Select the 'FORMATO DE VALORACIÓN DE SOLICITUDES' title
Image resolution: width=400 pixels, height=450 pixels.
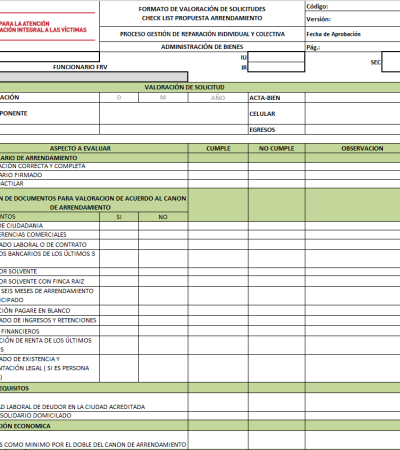click(x=202, y=9)
